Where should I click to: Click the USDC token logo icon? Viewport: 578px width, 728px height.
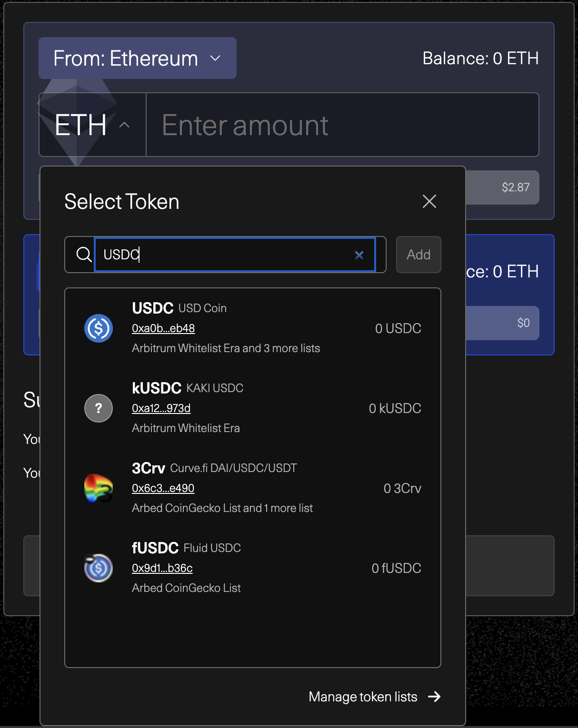(99, 328)
